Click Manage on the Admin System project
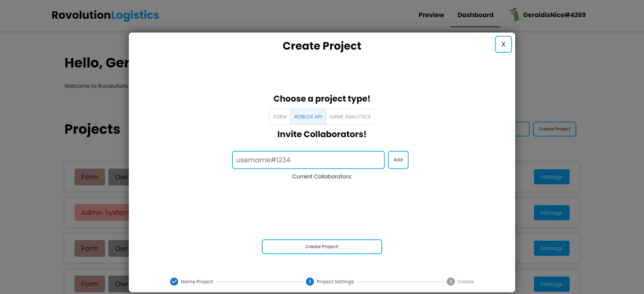The image size is (644, 294). point(551,212)
